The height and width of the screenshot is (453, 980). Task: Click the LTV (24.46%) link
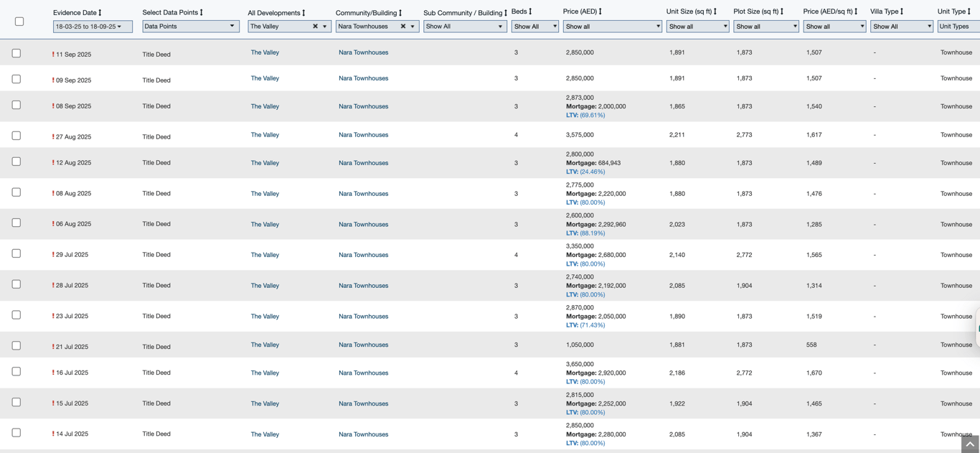coord(585,172)
